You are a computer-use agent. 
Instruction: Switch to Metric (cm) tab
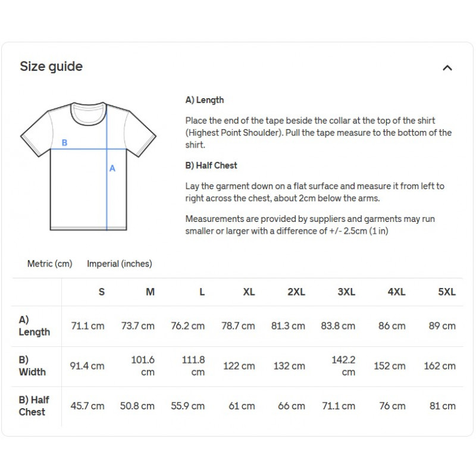(x=50, y=264)
